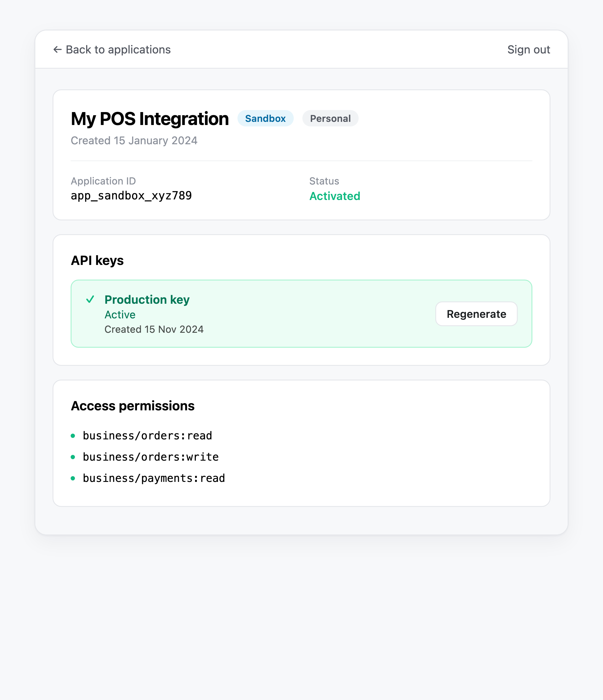Click the Access permissions heading

[x=133, y=406]
